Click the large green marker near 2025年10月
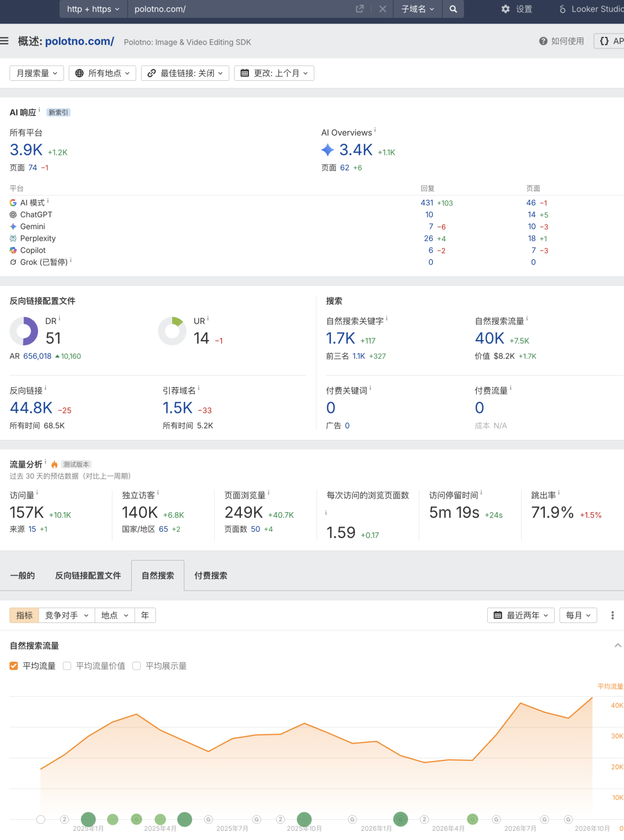The image size is (624, 840). coord(304,819)
